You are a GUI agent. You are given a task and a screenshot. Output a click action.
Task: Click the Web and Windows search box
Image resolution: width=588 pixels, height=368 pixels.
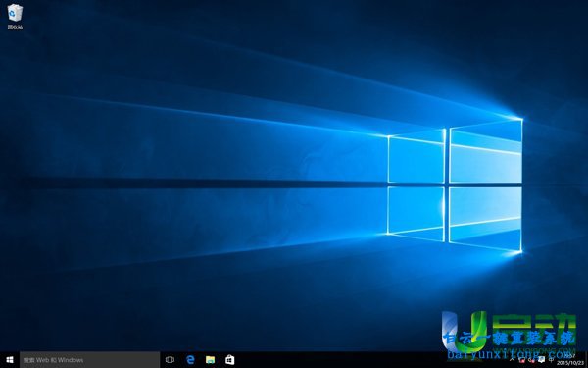point(89,360)
